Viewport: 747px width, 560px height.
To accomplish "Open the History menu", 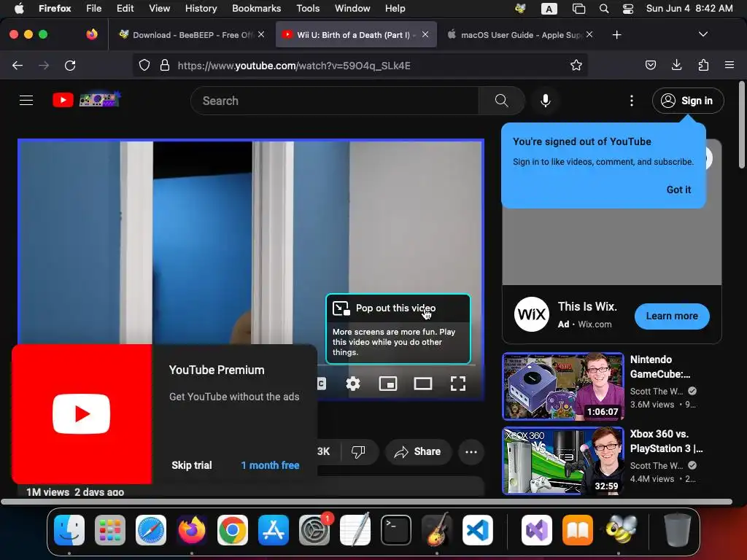I will [201, 8].
